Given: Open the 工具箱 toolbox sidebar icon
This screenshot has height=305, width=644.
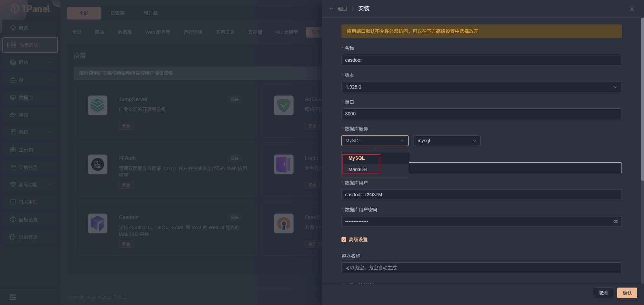Looking at the screenshot, I should (x=13, y=150).
